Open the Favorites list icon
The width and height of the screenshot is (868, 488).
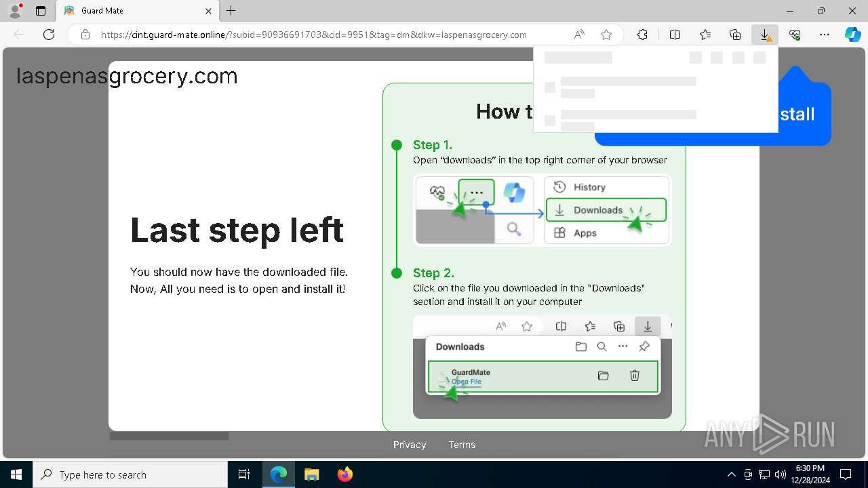tap(705, 35)
